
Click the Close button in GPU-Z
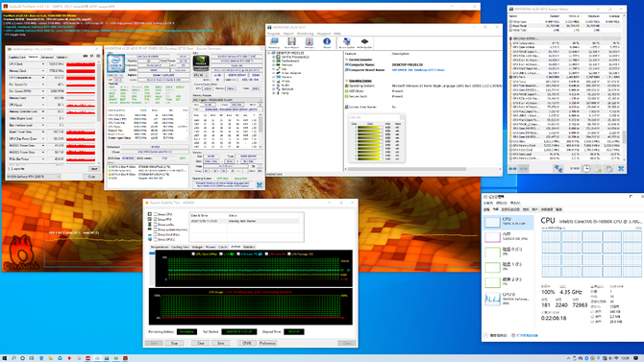[x=92, y=177]
